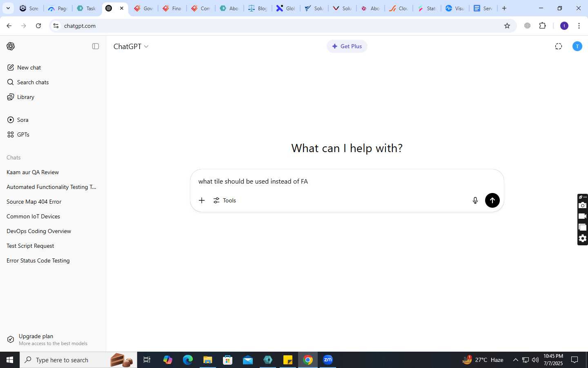588x368 pixels.
Task: Bookmark this page with the star icon
Action: [507, 26]
